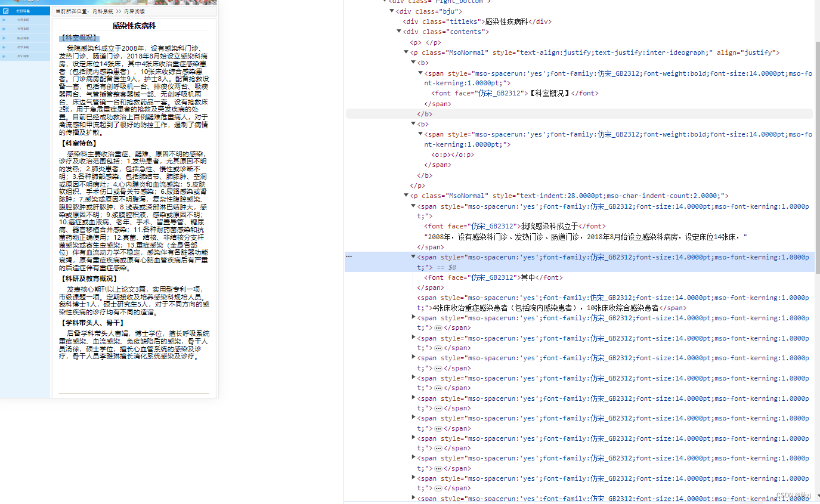
Task: Collapse the bold span wrapping 【科室概况】 font
Action: [420, 73]
